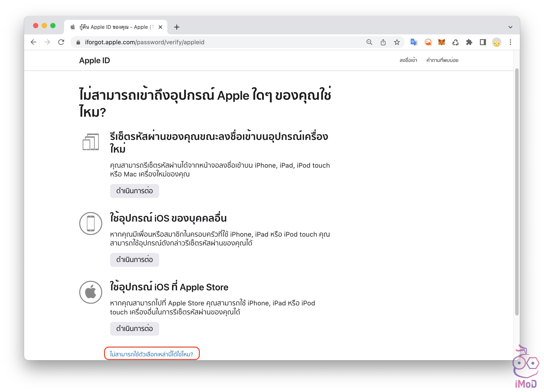Click the browser back arrow
This screenshot has height=392, width=544.
(x=34, y=42)
